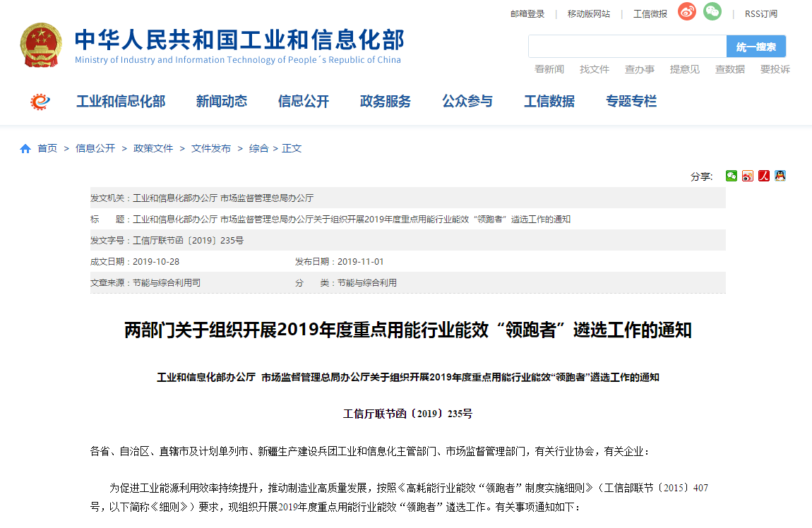Share article via green WeChat icon
This screenshot has height=528, width=812.
(x=732, y=176)
